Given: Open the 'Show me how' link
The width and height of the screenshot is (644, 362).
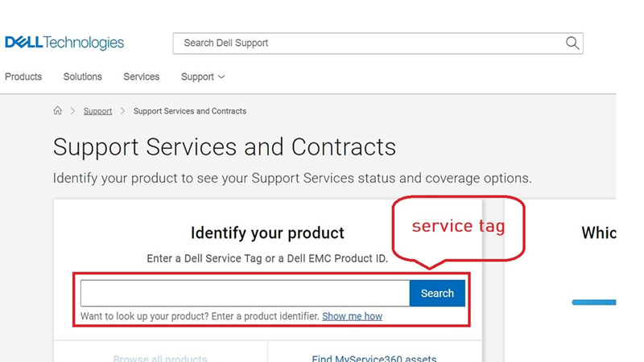Looking at the screenshot, I should 352,317.
